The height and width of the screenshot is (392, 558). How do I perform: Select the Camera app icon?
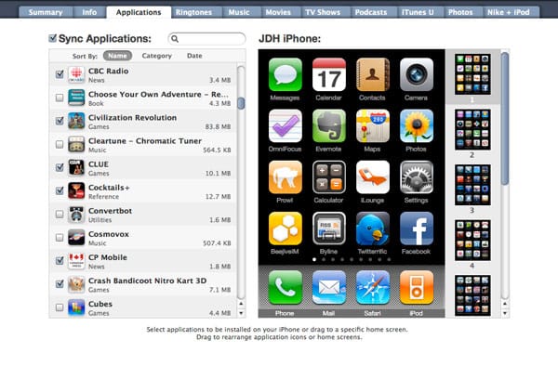(417, 74)
